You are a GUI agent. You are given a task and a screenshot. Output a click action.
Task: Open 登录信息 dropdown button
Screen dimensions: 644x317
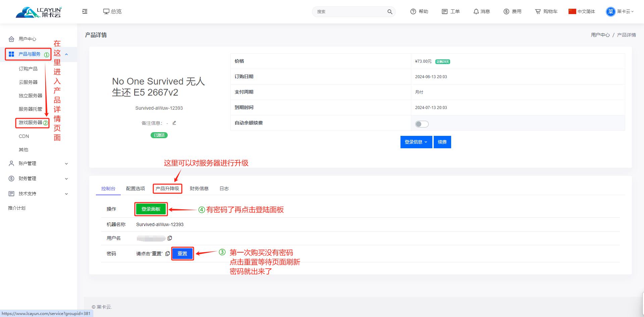[416, 142]
